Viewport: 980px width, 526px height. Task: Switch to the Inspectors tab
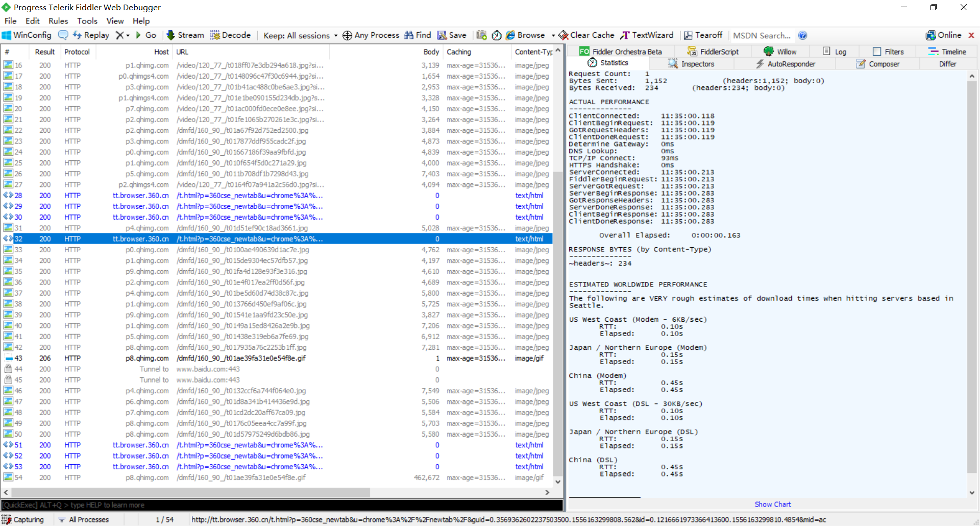tap(691, 64)
